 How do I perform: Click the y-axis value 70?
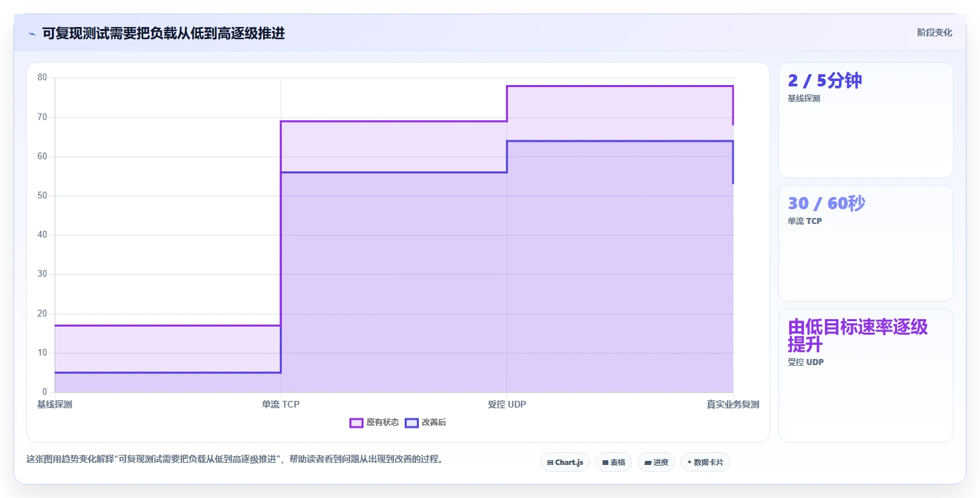coord(42,117)
